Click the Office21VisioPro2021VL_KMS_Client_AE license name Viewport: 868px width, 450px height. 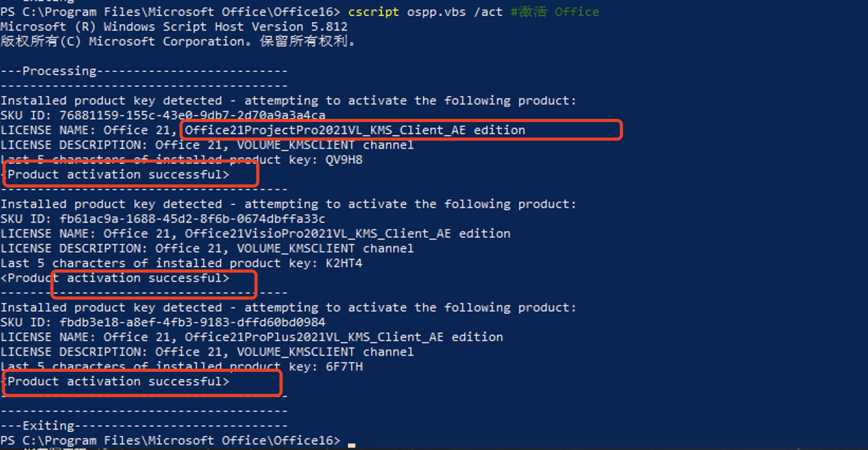[318, 233]
